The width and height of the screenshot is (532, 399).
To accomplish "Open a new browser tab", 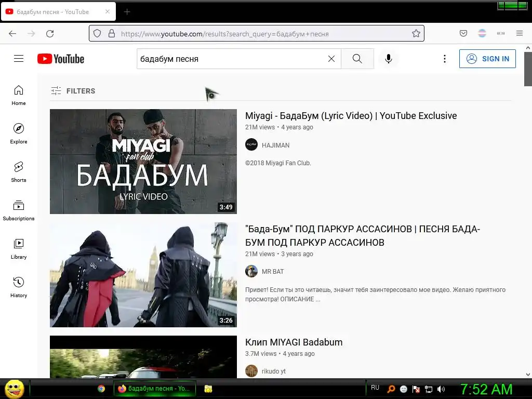I will pos(127,12).
